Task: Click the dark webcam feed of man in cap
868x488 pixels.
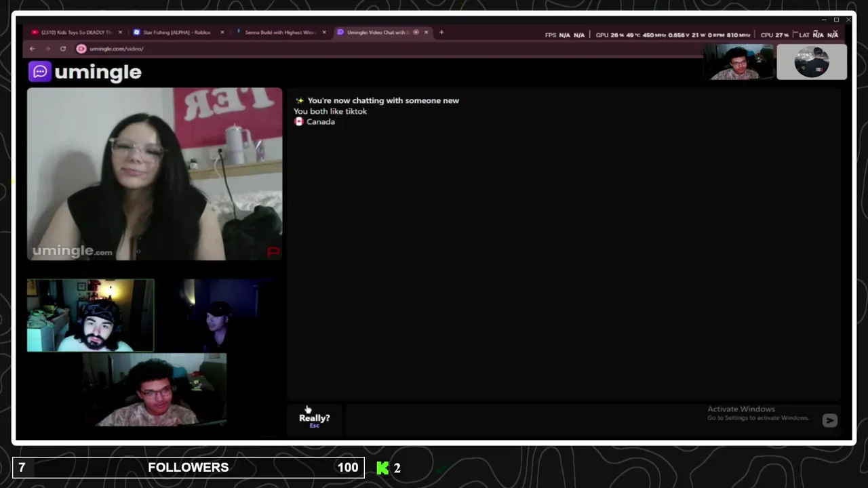Action: (x=218, y=316)
